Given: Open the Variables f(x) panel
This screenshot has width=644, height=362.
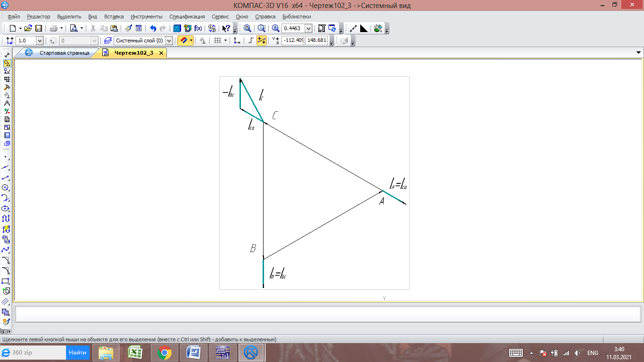Looking at the screenshot, I should [198, 28].
